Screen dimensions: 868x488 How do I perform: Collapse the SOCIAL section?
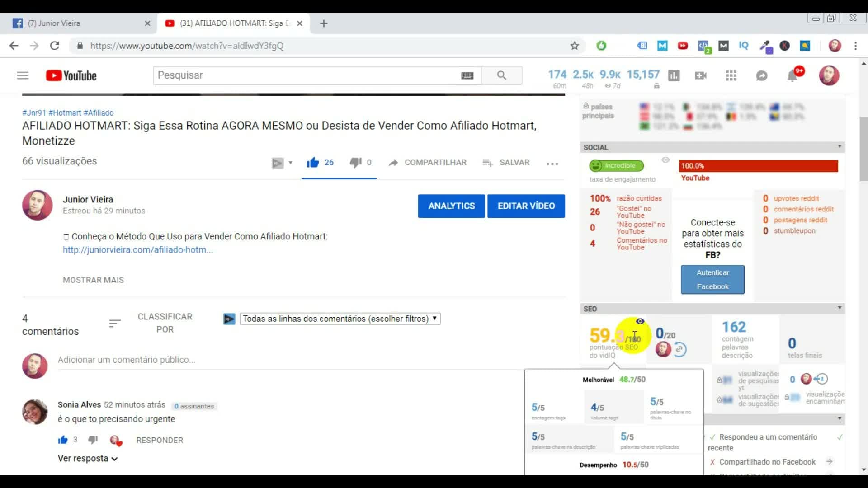840,147
